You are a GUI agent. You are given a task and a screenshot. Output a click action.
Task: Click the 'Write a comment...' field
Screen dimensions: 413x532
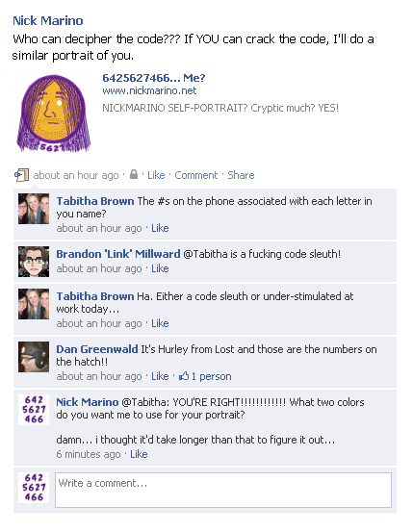tap(223, 490)
